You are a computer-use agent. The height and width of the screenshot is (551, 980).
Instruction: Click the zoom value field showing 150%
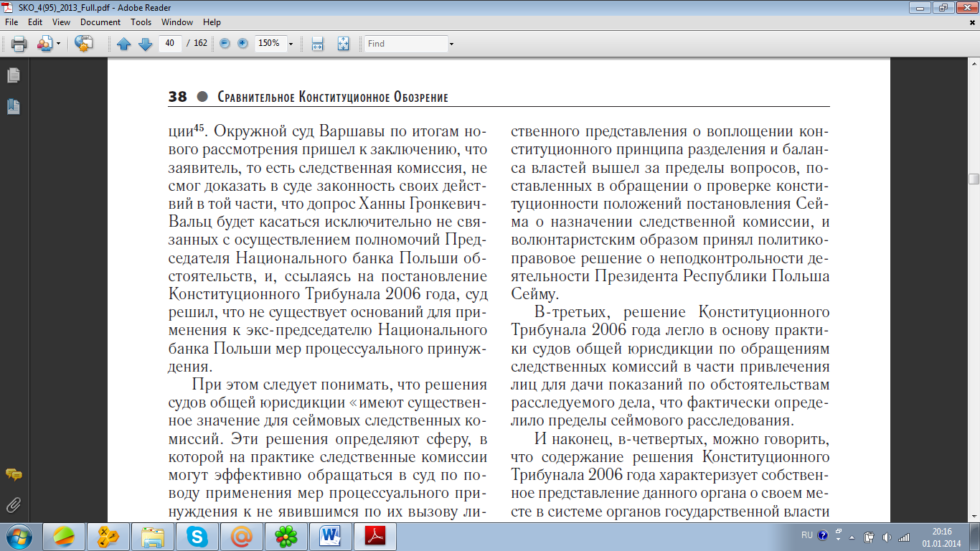coord(270,43)
